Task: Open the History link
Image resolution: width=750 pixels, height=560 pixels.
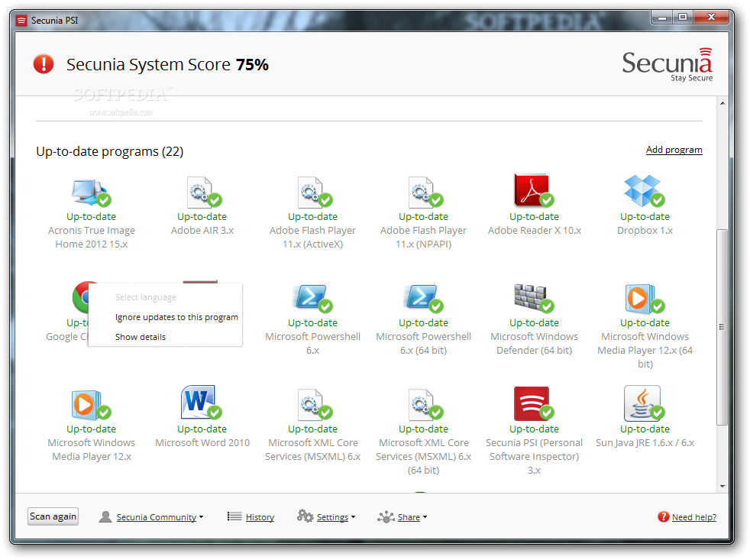Action: (260, 517)
